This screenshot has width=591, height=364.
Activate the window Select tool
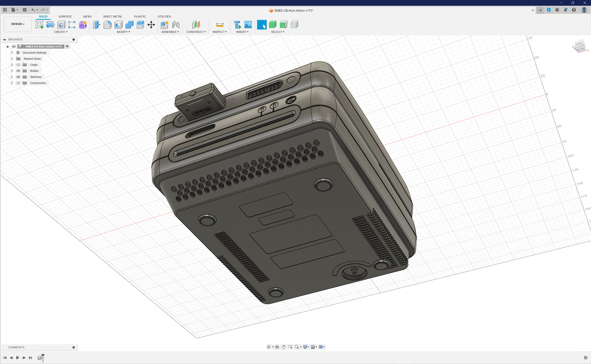[x=262, y=25]
